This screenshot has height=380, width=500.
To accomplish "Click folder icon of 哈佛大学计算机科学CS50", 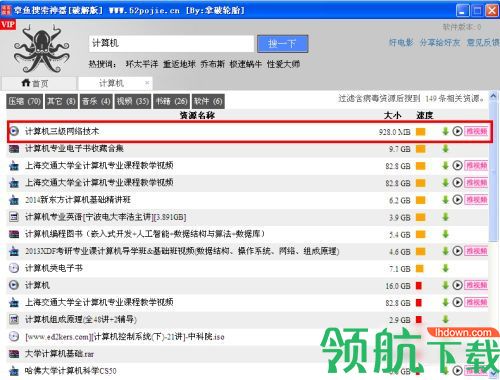I will [14, 371].
